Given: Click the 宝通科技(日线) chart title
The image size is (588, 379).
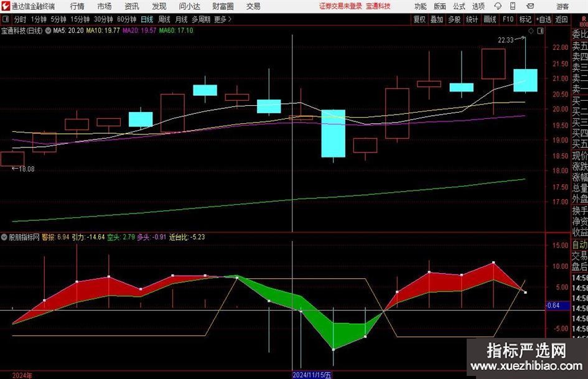Looking at the screenshot, I should 22,30.
